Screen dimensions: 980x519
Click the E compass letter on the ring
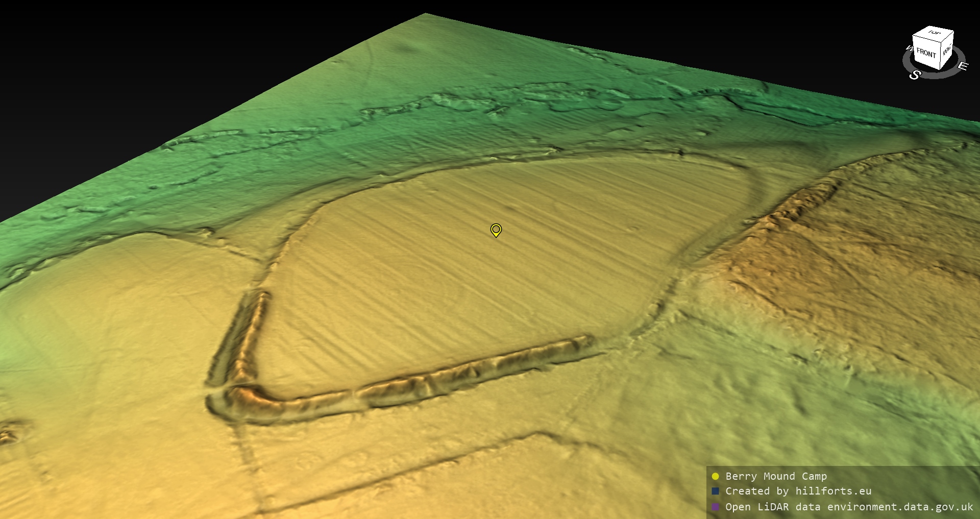click(x=962, y=66)
